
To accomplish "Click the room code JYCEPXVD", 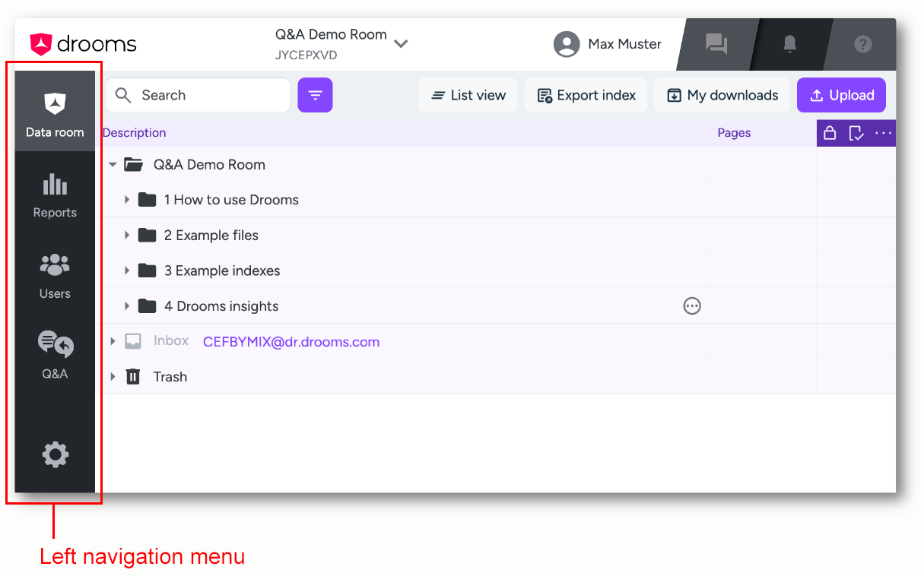I will 306,55.
